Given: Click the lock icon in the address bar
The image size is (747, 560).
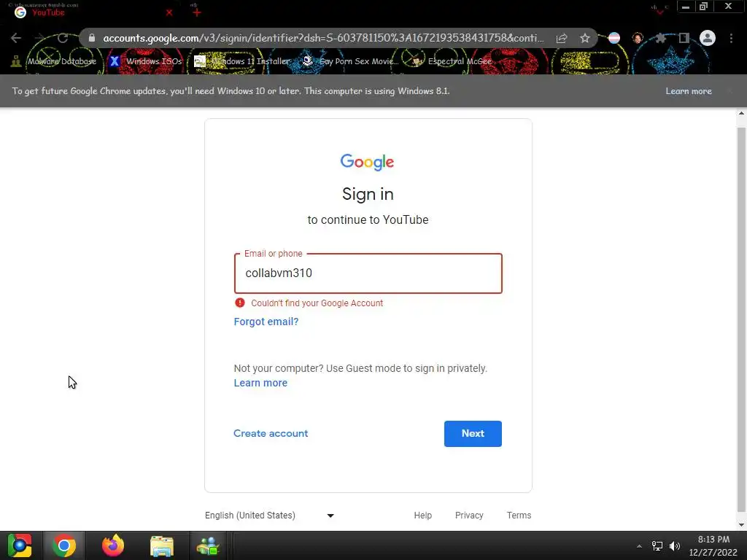Looking at the screenshot, I should [x=92, y=38].
